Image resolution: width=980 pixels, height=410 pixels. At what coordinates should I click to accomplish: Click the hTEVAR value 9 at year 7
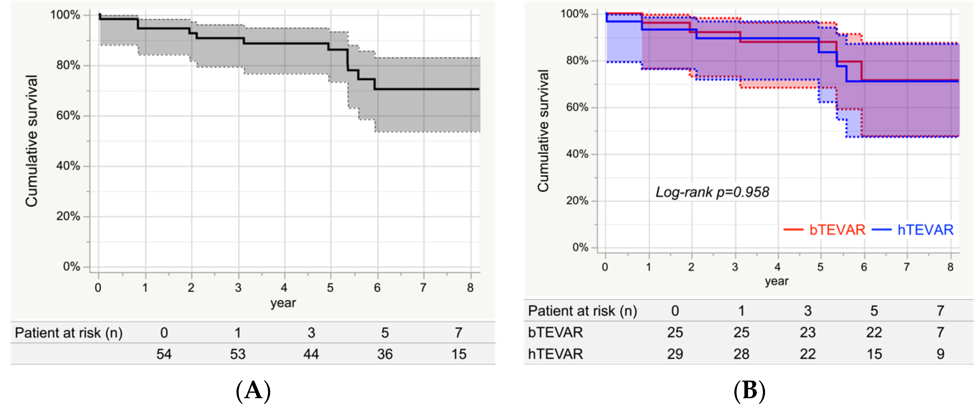pos(941,354)
